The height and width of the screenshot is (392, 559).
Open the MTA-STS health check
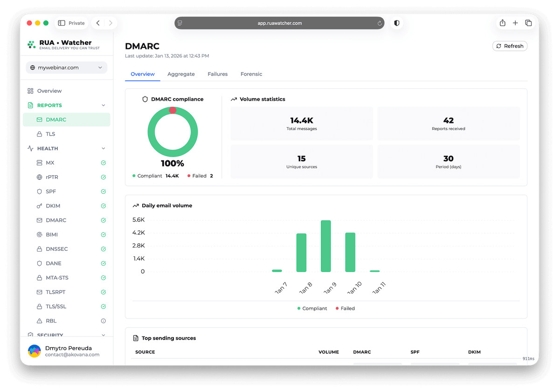click(66, 278)
